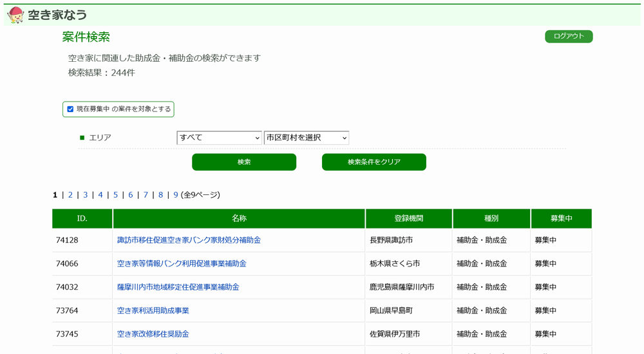The image size is (644, 354).
Task: Open 諏訪市移住促進空き家バンク家財処分補助金 link
Action: (x=189, y=240)
